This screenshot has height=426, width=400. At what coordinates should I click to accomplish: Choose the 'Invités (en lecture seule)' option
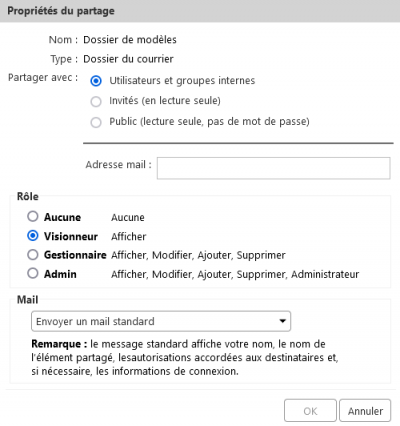click(96, 101)
